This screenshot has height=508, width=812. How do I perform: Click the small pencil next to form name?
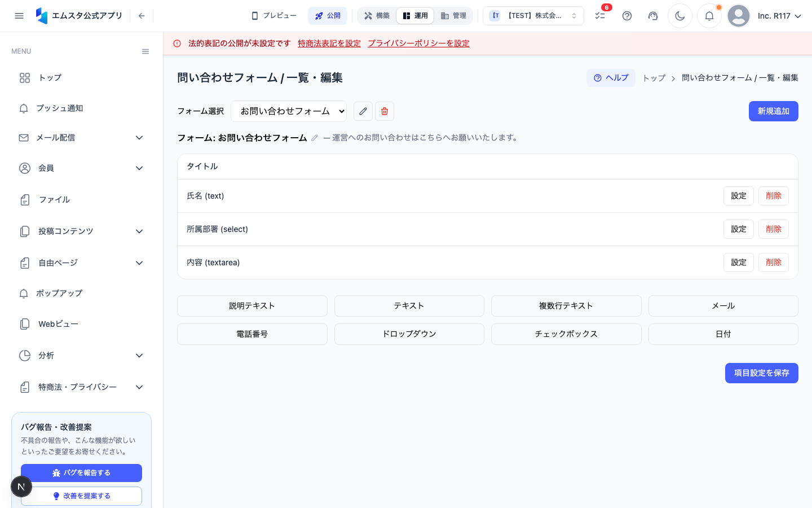point(315,138)
